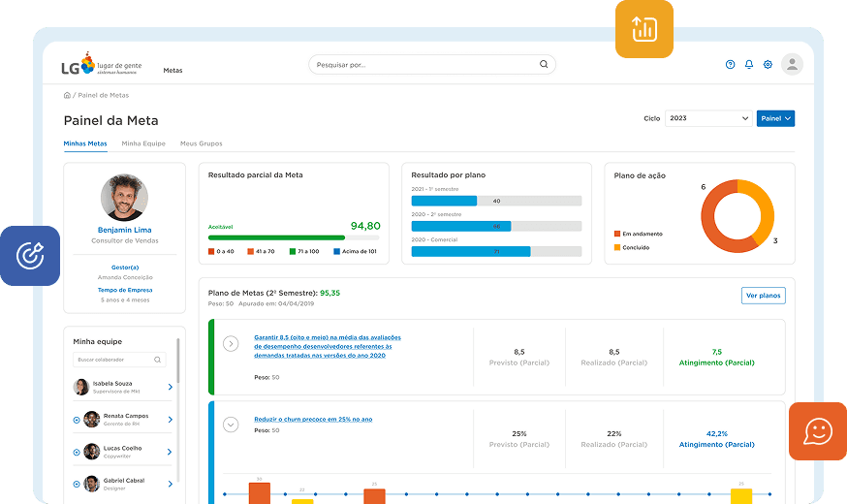Click the Ver planos button

click(x=763, y=296)
